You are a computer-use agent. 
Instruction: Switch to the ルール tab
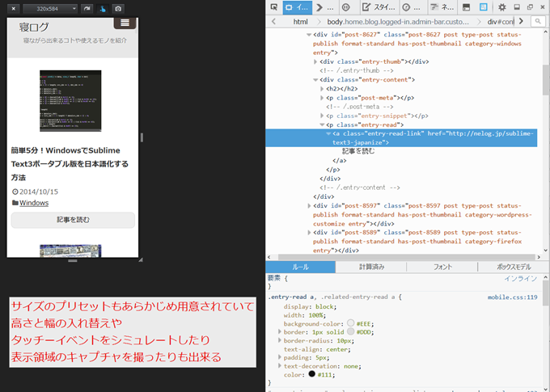pyautogui.click(x=301, y=267)
